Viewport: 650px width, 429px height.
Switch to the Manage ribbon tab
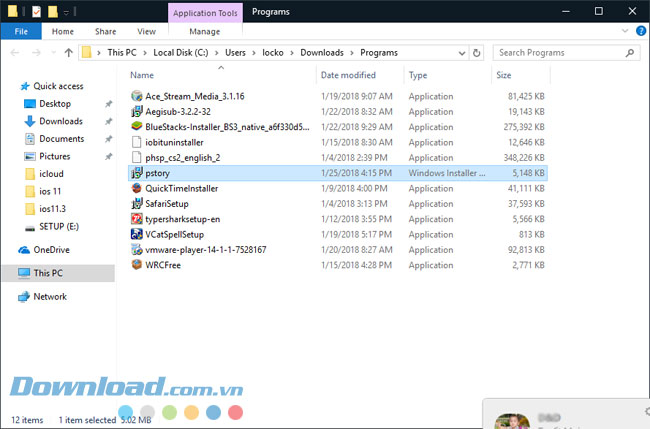coord(205,32)
